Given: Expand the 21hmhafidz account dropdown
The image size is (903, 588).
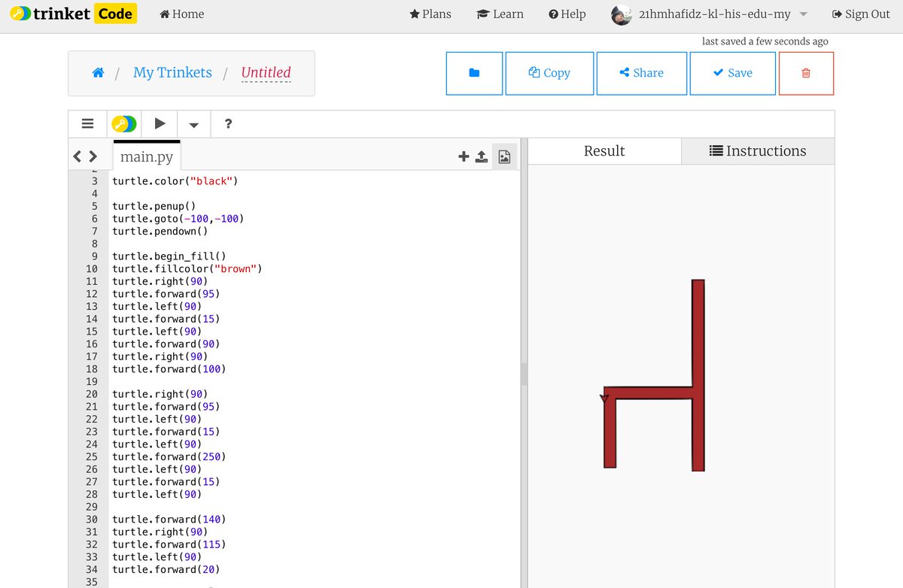Looking at the screenshot, I should click(803, 14).
